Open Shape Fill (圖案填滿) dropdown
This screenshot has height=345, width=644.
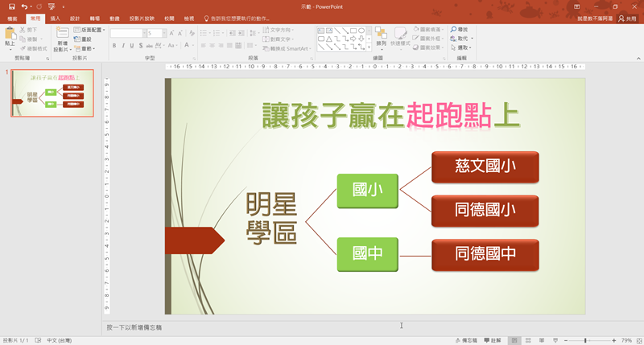point(428,30)
